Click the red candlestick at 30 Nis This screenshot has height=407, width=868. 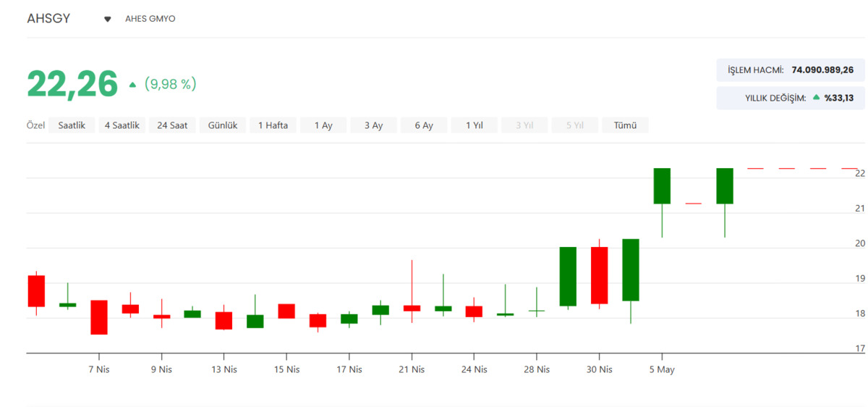[x=599, y=275]
